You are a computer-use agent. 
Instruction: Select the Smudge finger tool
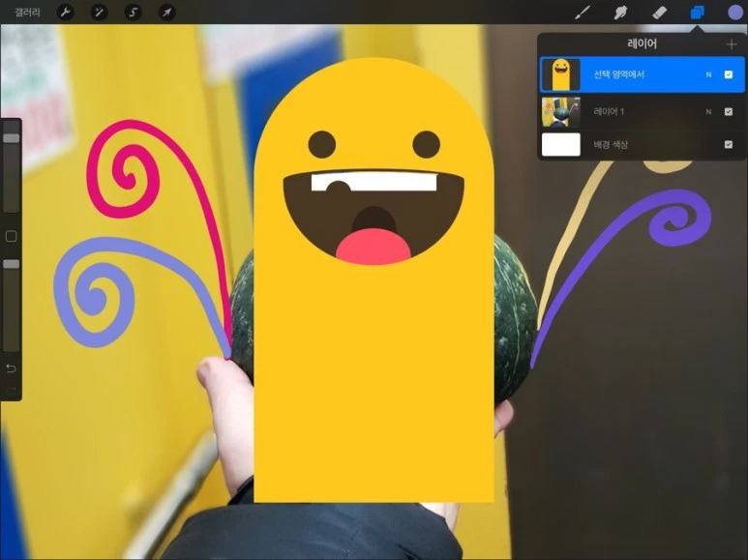[621, 13]
